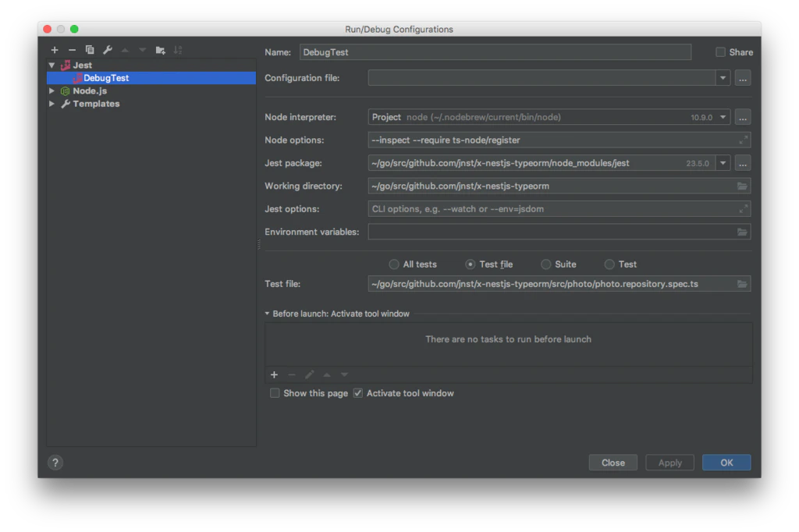Move before launch task up
The height and width of the screenshot is (532, 799).
click(327, 374)
